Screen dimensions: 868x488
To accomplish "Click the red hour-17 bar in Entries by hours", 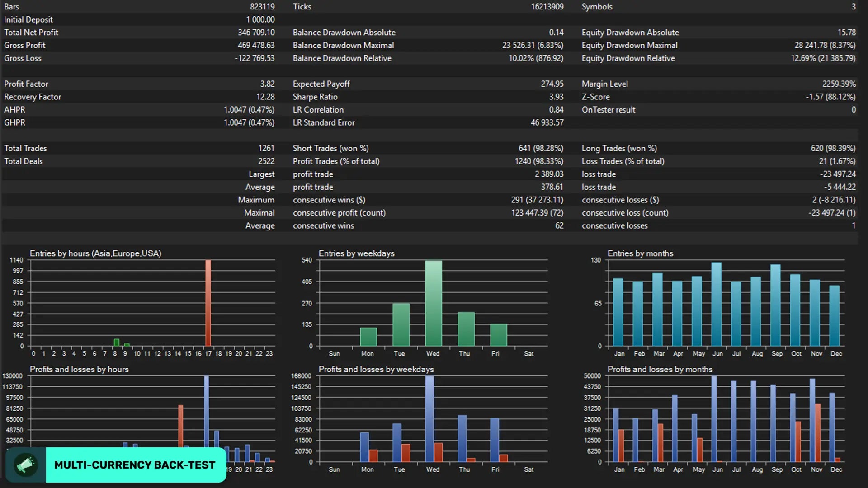I will 208,303.
